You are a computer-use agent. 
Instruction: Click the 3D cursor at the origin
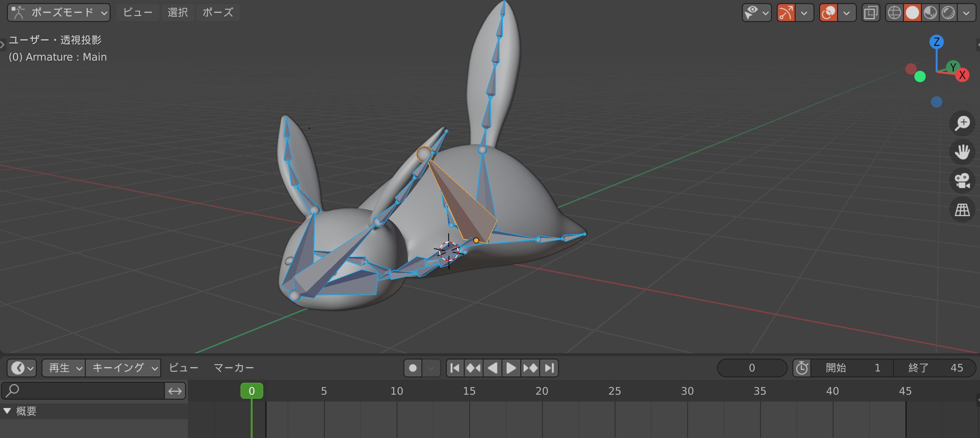click(449, 251)
